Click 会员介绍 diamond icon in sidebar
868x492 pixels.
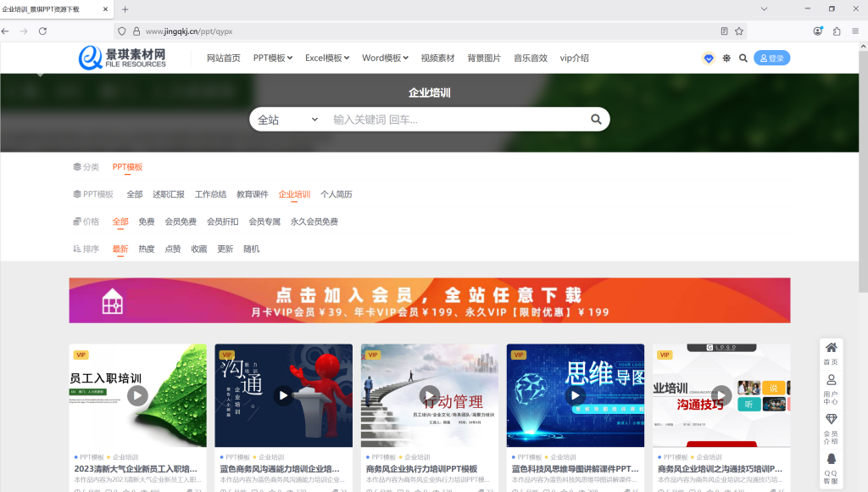click(831, 426)
